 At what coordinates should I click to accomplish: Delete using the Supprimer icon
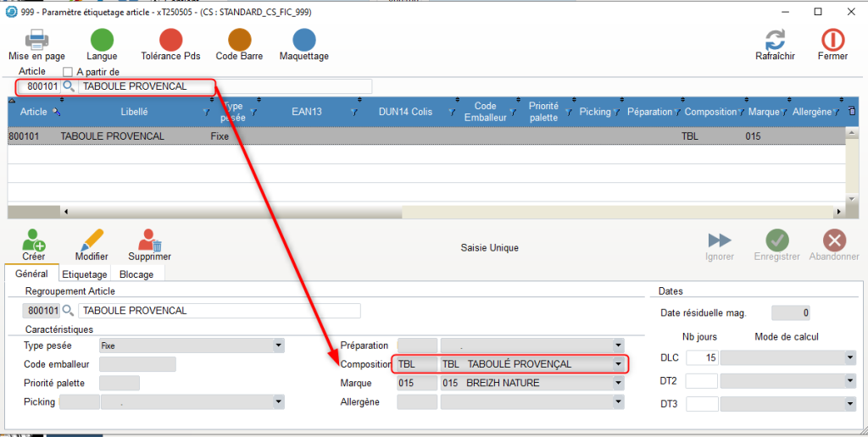[x=149, y=240]
